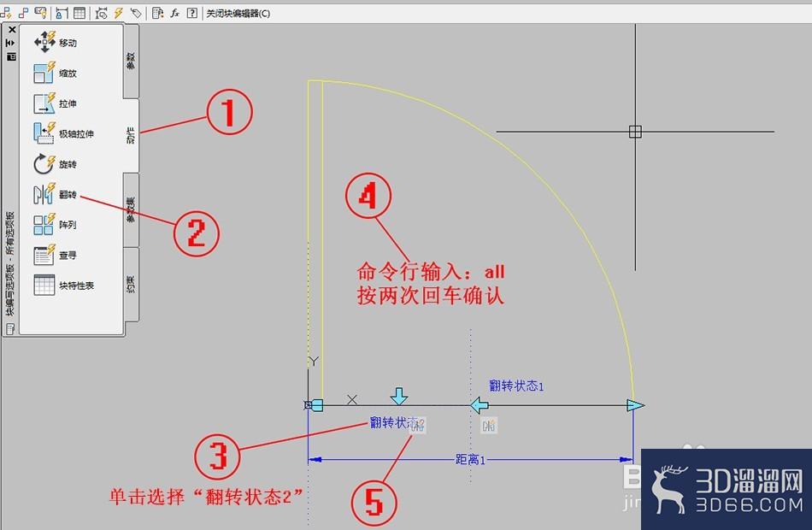Screen dimensions: 812x530
Task: Select the 距离1 distance parameter label
Action: pyautogui.click(x=470, y=460)
